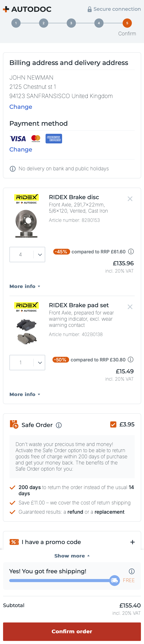Open the Safe Order info tooltip icon

coord(59,425)
